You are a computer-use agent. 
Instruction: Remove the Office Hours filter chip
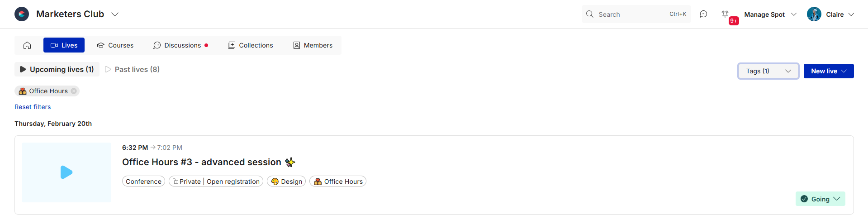(74, 91)
